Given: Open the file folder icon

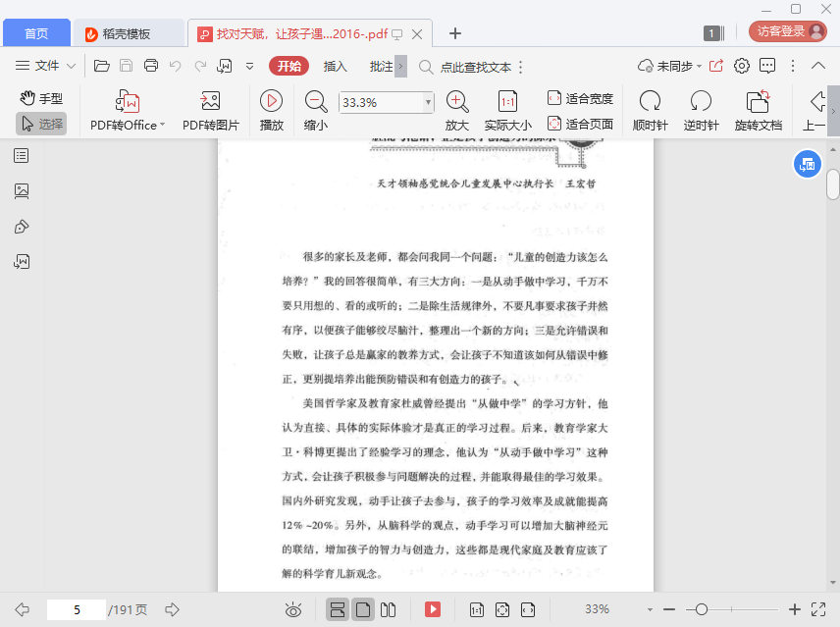Looking at the screenshot, I should pyautogui.click(x=102, y=66).
